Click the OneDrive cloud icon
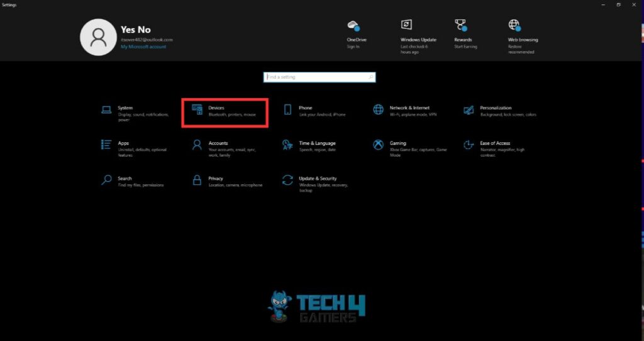The width and height of the screenshot is (644, 341). click(353, 25)
